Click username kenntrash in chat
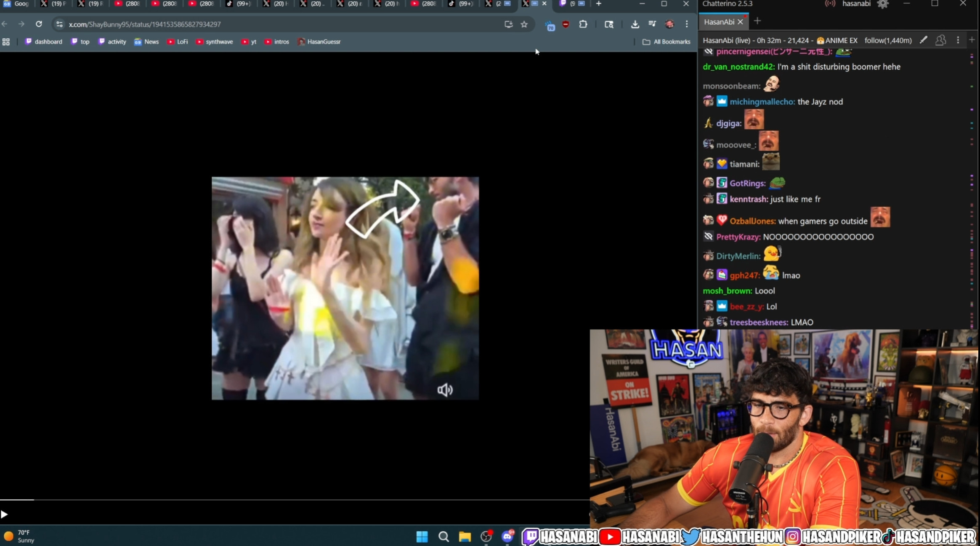 click(749, 200)
